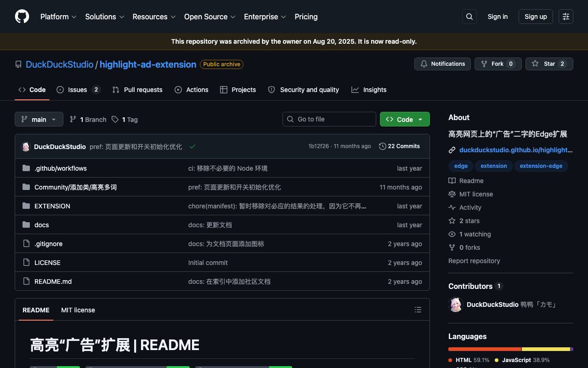The image size is (588, 368).
Task: Open the appearance settings icon button
Action: 566,17
